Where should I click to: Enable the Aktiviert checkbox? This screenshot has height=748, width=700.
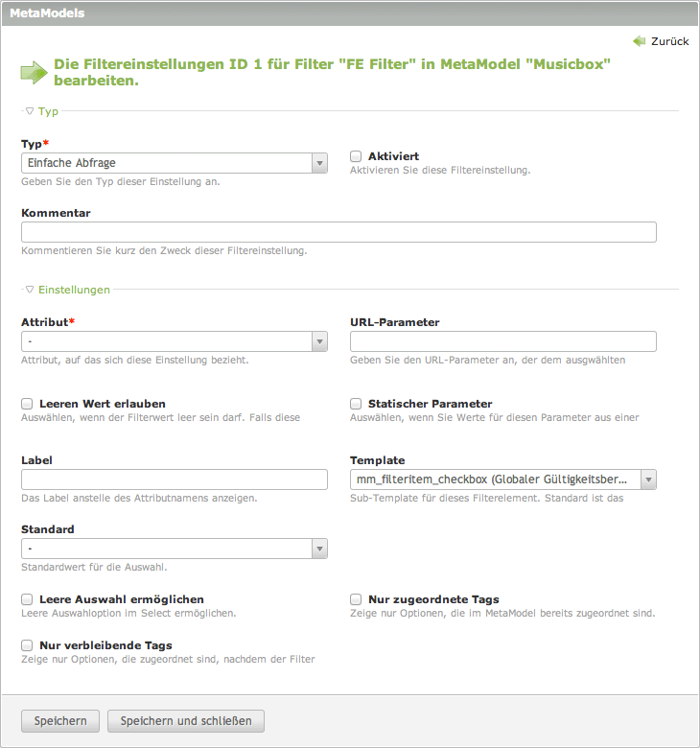[356, 156]
